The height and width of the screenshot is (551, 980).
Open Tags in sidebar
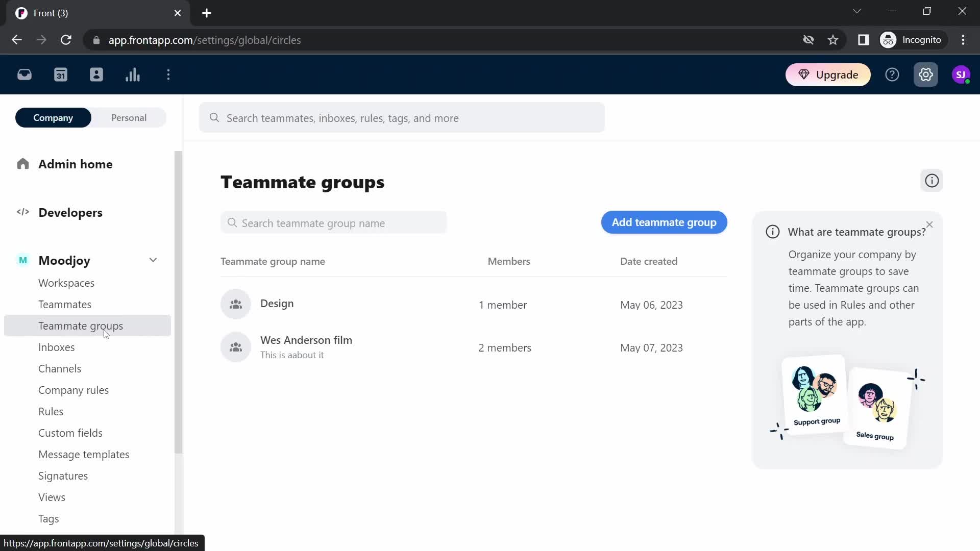coord(48,519)
